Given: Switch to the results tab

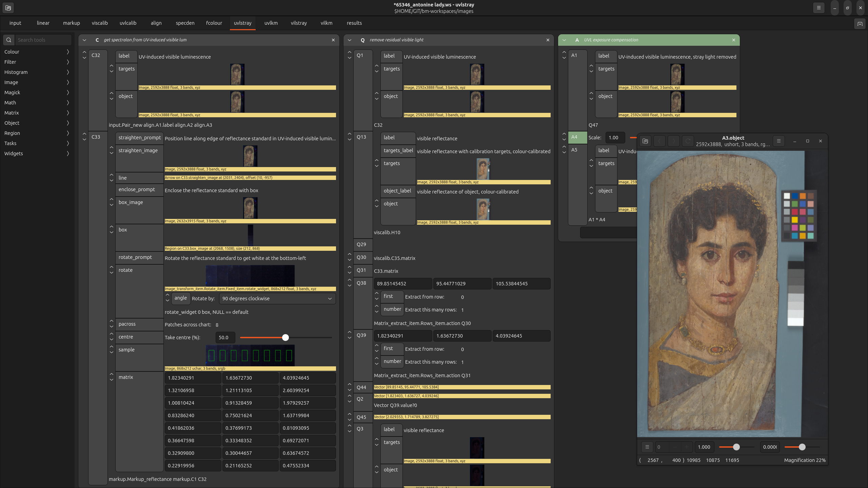Looking at the screenshot, I should point(354,23).
